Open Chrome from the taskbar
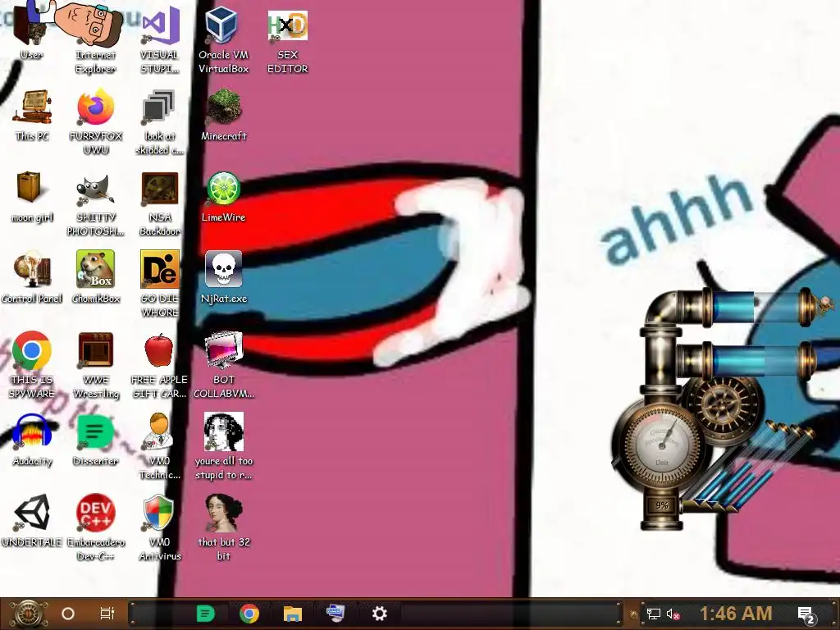This screenshot has width=840, height=630. point(249,614)
